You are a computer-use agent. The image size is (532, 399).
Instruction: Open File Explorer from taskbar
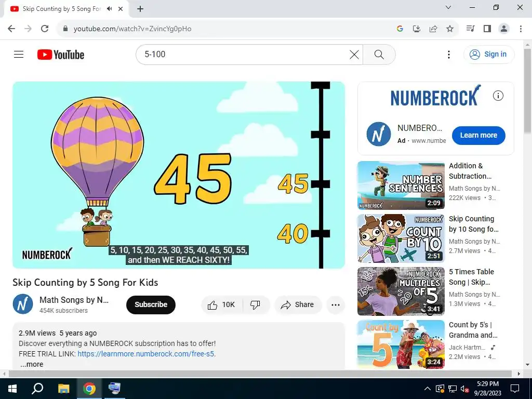pos(63,389)
